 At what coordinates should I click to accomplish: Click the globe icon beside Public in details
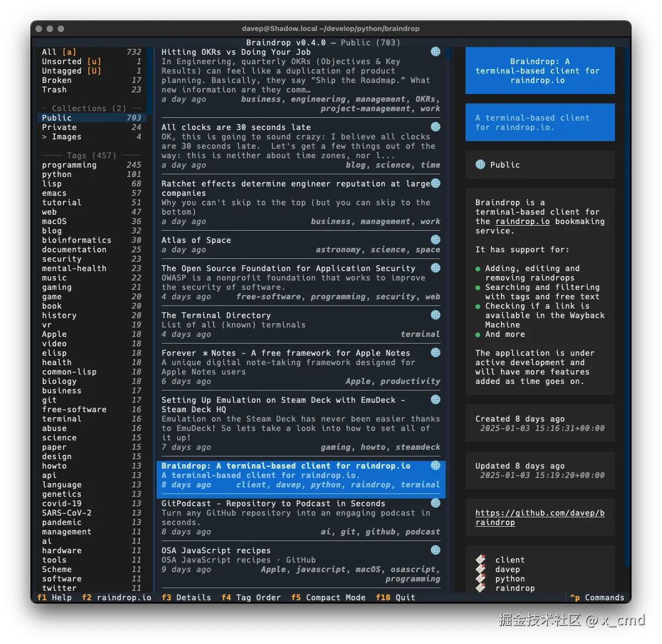click(480, 164)
